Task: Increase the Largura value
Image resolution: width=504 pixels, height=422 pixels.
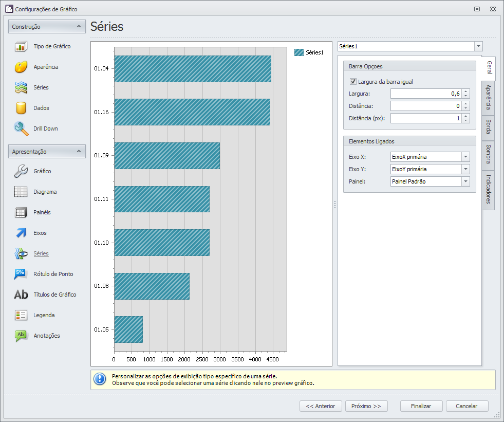Action: pos(466,91)
